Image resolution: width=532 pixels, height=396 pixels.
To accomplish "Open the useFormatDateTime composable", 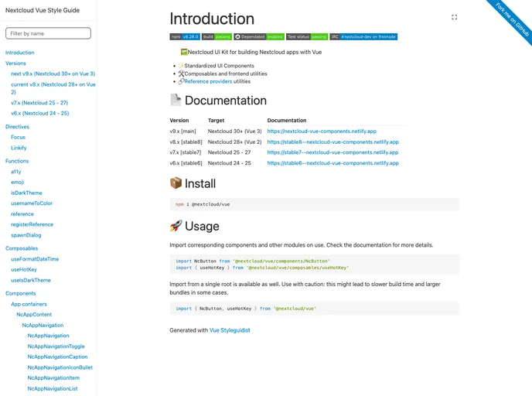I will click(x=35, y=259).
